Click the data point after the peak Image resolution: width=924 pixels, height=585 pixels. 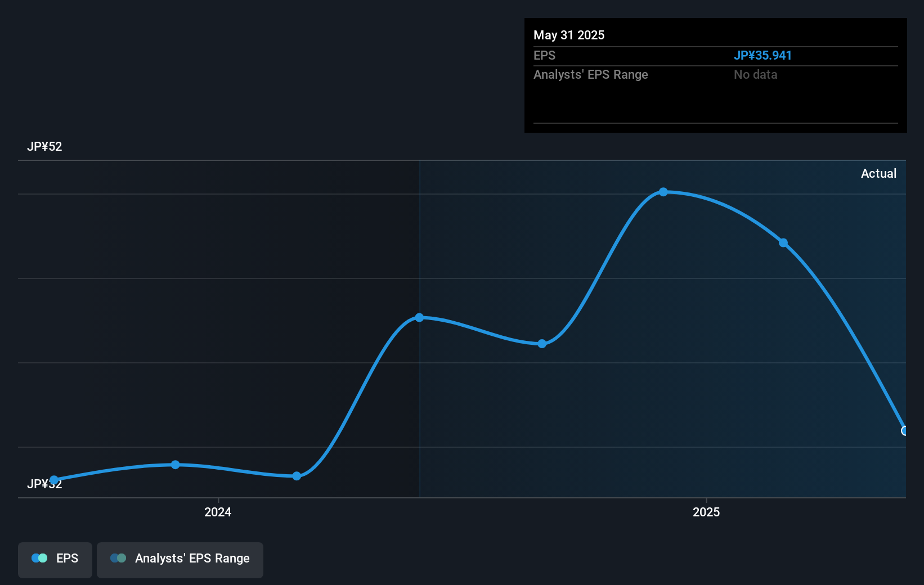click(x=783, y=242)
